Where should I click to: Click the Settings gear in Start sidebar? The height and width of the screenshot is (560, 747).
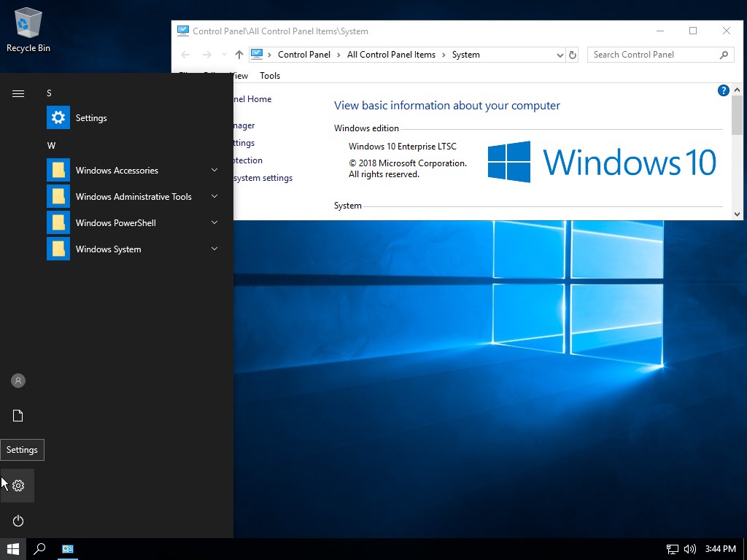(x=18, y=486)
